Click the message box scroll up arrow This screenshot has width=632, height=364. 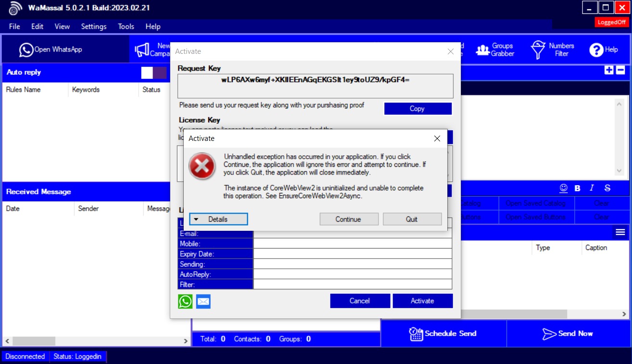coord(619,103)
